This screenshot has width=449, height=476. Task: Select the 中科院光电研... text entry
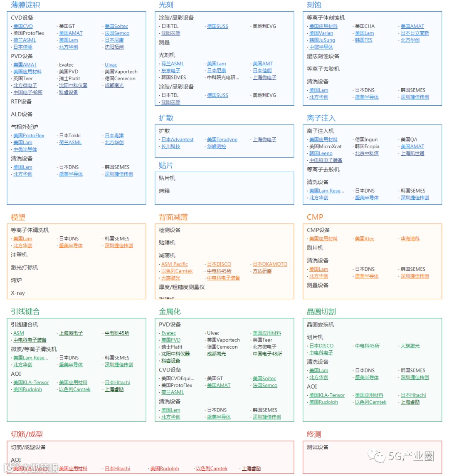click(x=223, y=78)
